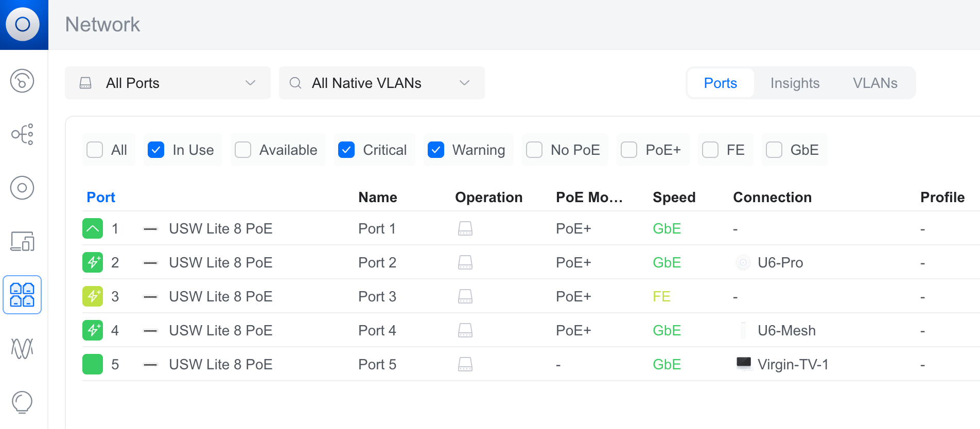980x429 pixels.
Task: Open the U6-Pro connection link
Action: click(x=780, y=262)
